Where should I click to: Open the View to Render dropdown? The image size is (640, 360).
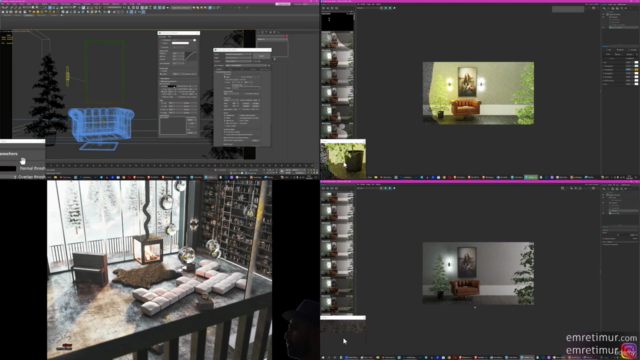point(246,65)
